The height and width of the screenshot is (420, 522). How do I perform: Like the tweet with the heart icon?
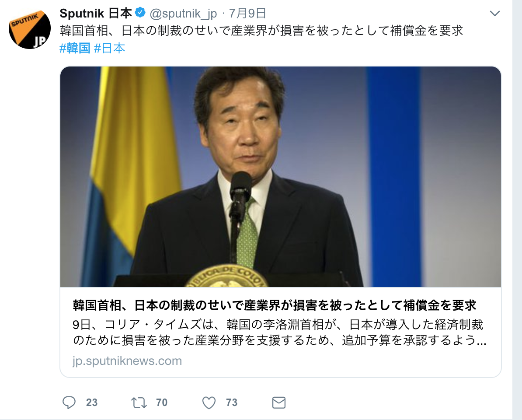(x=209, y=402)
